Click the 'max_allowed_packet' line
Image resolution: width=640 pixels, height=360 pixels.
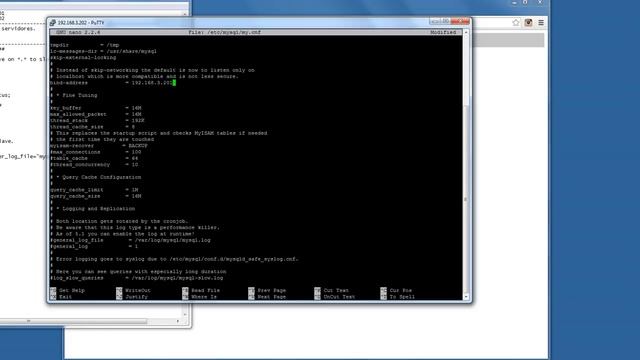tap(96, 114)
